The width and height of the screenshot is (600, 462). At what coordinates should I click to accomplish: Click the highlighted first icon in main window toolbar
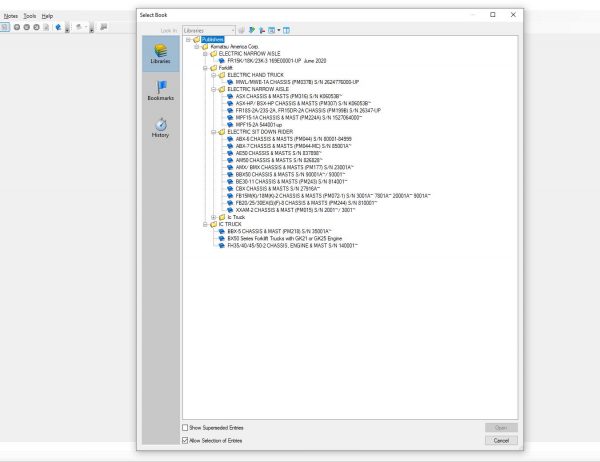[x=5, y=27]
